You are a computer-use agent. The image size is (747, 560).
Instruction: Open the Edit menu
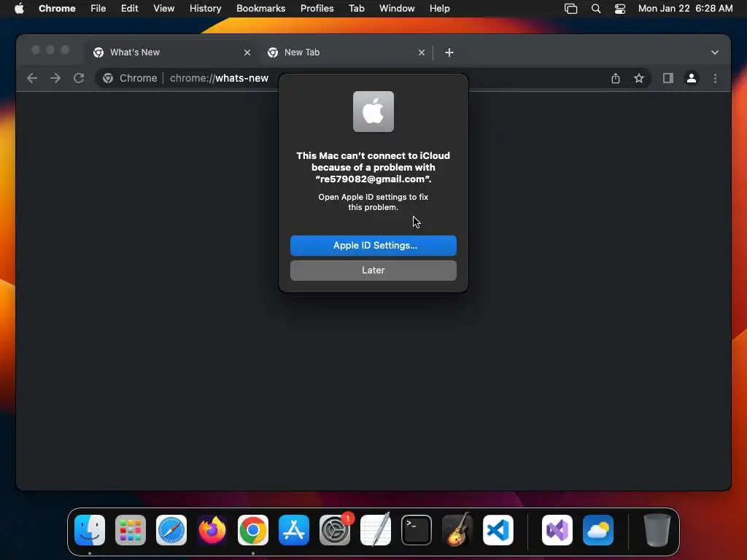(130, 8)
